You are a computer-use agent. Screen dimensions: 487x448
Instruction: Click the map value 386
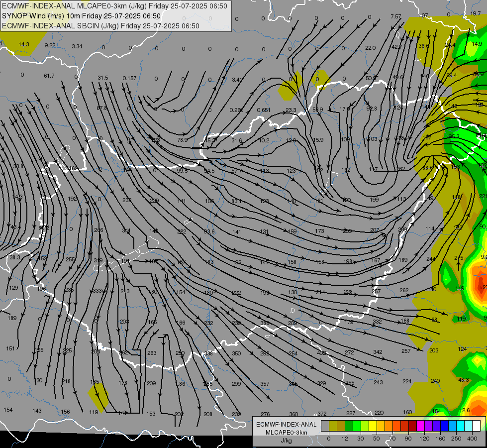pos(265,324)
